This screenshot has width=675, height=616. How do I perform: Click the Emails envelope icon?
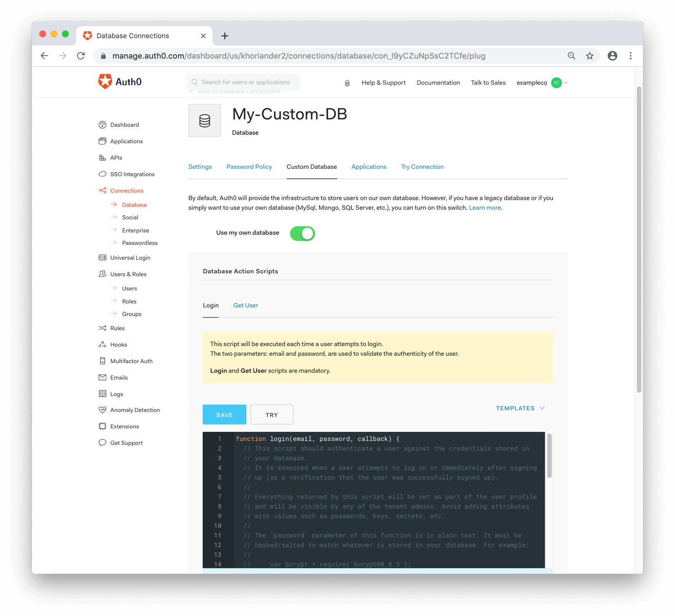pyautogui.click(x=103, y=377)
